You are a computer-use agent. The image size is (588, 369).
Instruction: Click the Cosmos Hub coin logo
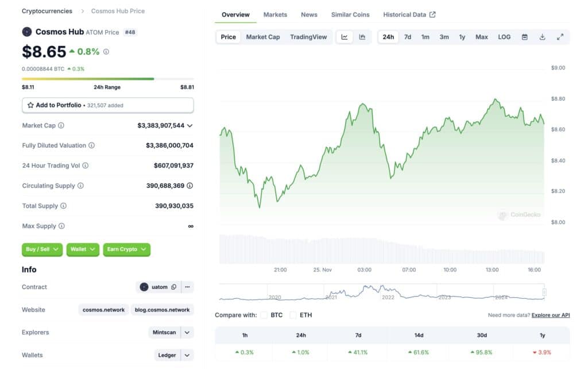(27, 32)
